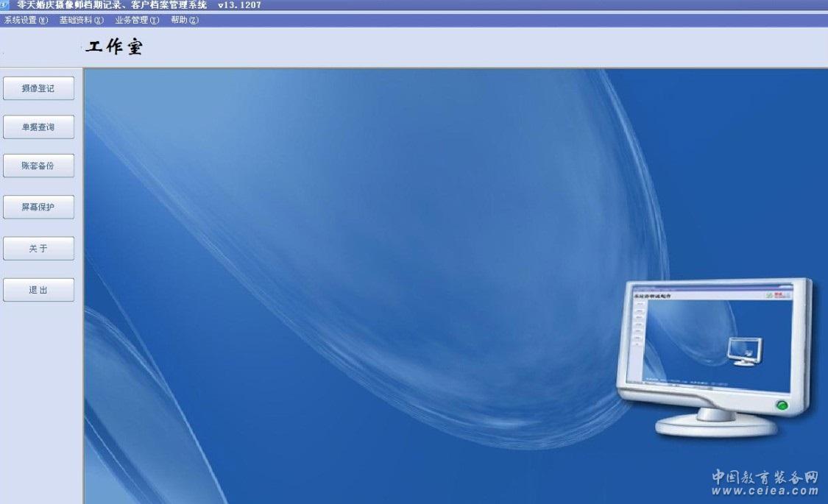Click the window title text with v13.1207
Viewport: 828px width, 504px height.
pos(139,5)
